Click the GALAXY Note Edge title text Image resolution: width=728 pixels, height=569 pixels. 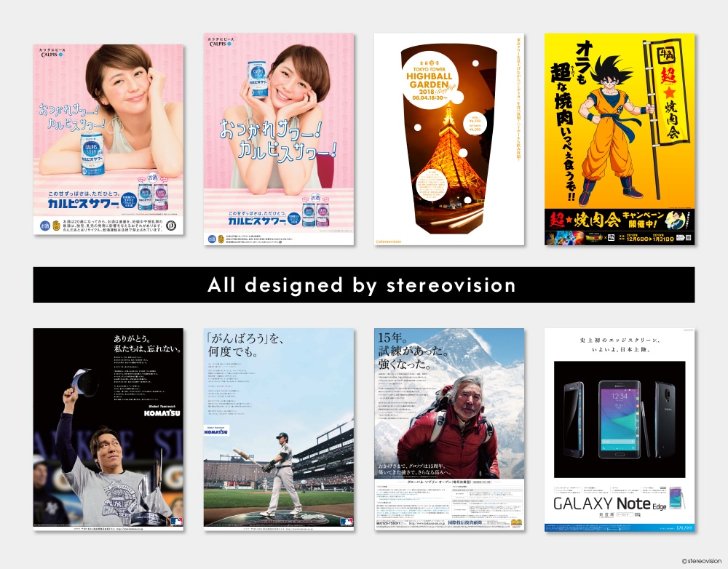609,504
